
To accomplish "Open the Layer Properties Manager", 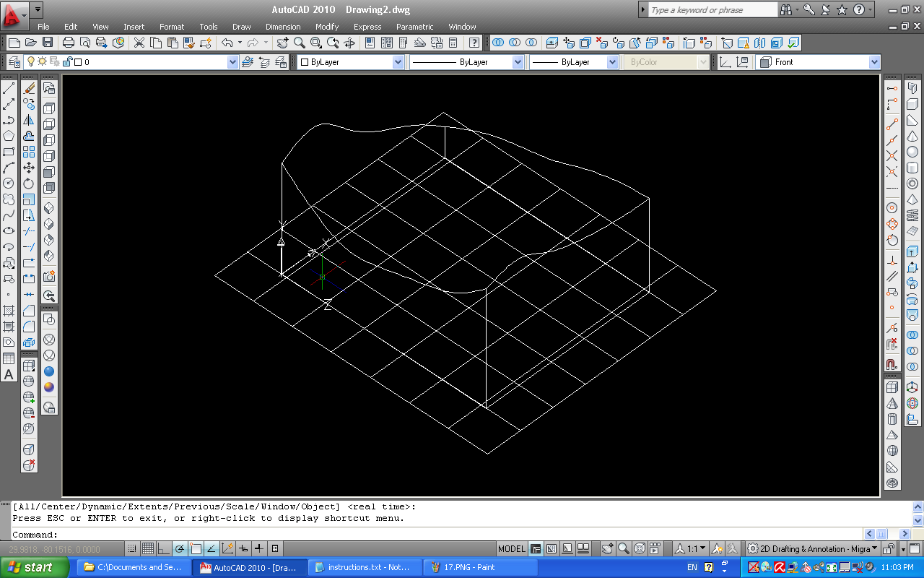I will pyautogui.click(x=13, y=62).
